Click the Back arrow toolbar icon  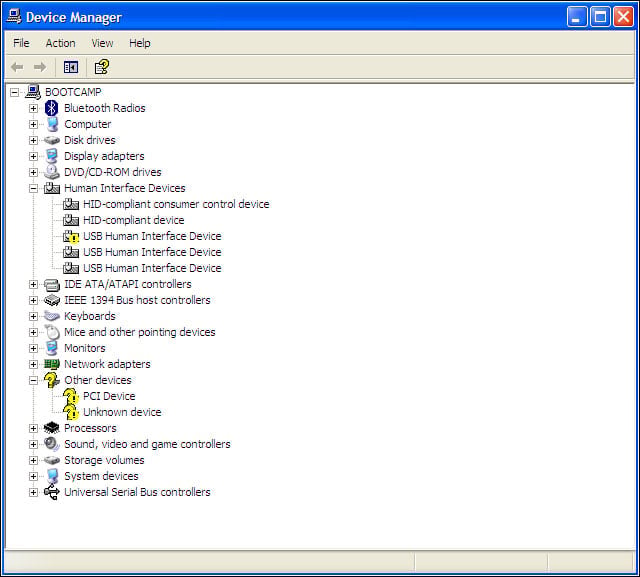pos(17,67)
